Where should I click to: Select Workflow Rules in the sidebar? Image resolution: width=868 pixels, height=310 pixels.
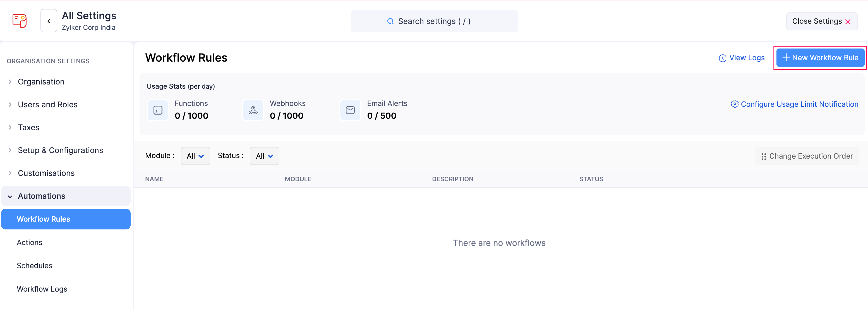pyautogui.click(x=66, y=219)
